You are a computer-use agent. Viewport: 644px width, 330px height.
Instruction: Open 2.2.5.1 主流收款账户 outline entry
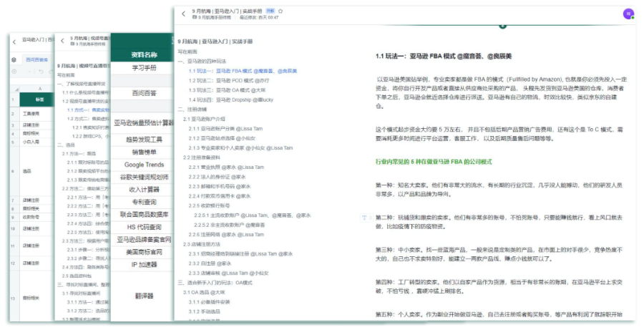coord(253,215)
